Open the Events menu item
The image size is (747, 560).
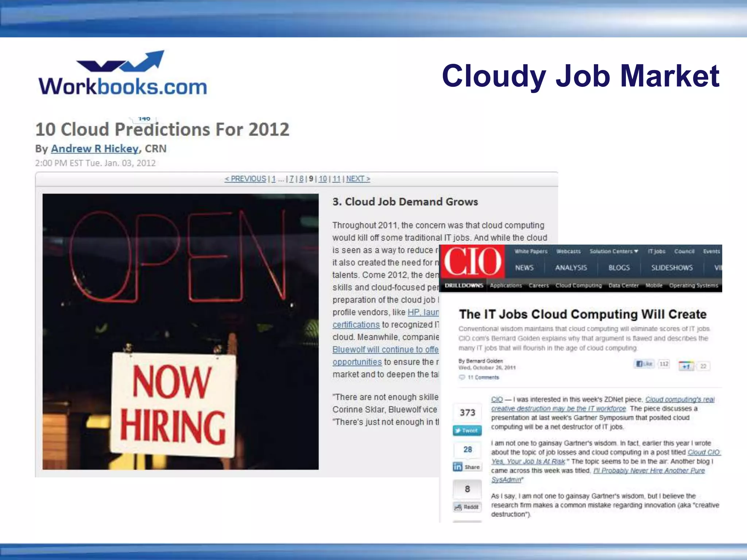click(712, 251)
